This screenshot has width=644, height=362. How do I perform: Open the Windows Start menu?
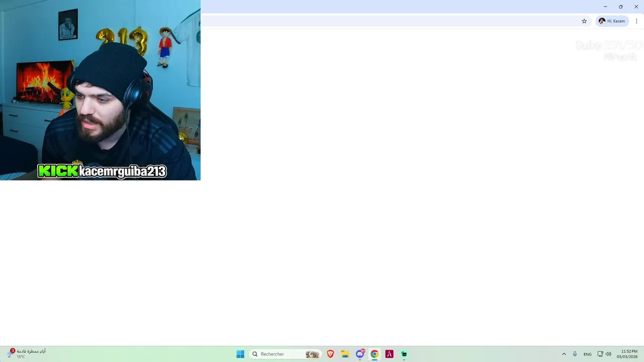pyautogui.click(x=240, y=354)
